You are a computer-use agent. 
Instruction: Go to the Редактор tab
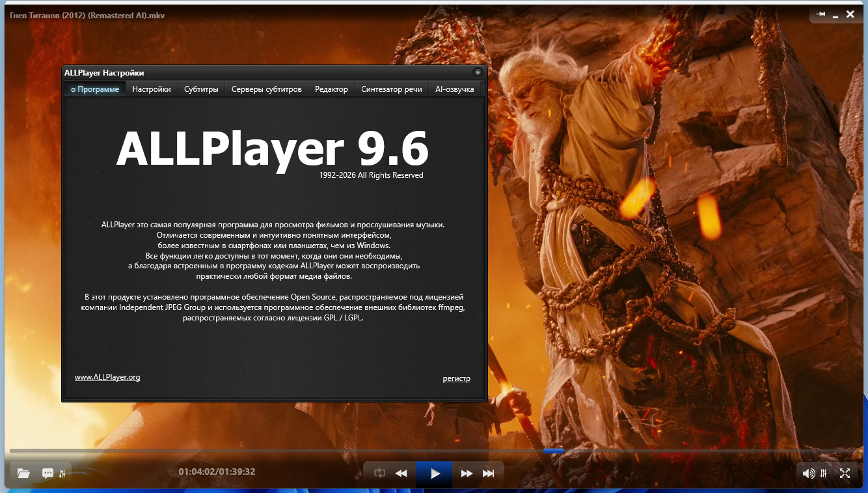pyautogui.click(x=331, y=89)
